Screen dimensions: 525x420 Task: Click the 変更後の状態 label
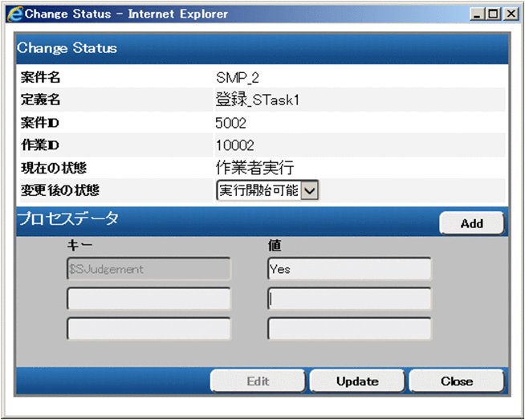(x=60, y=190)
